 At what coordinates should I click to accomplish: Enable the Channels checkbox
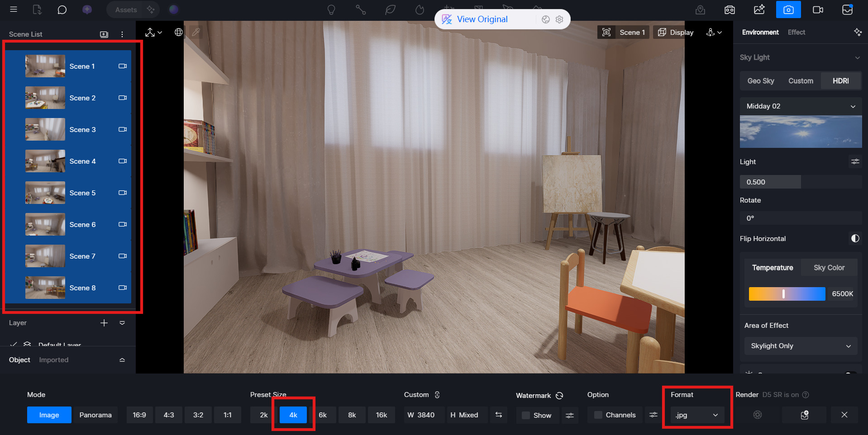[598, 415]
